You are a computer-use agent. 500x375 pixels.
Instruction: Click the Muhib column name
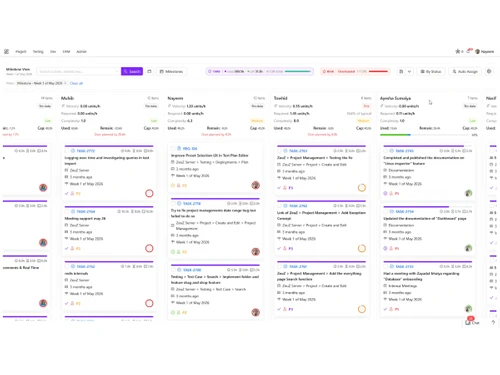click(67, 98)
